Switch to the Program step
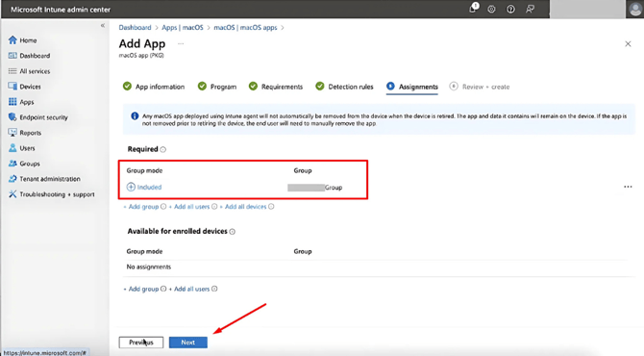644x356 pixels. coord(217,87)
